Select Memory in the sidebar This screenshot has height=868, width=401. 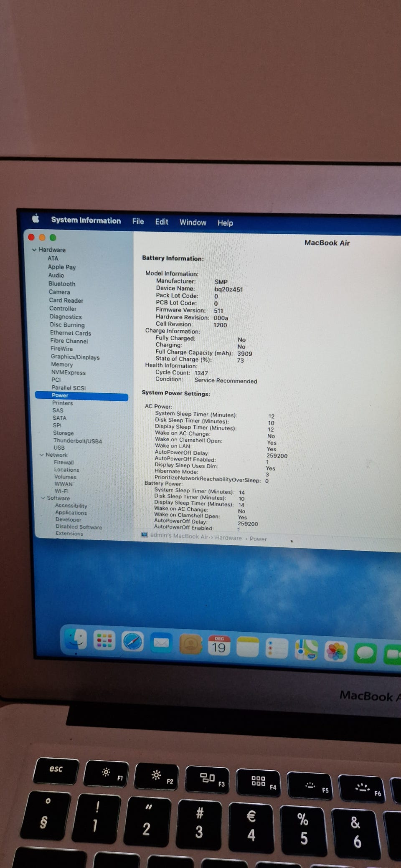[62, 364]
